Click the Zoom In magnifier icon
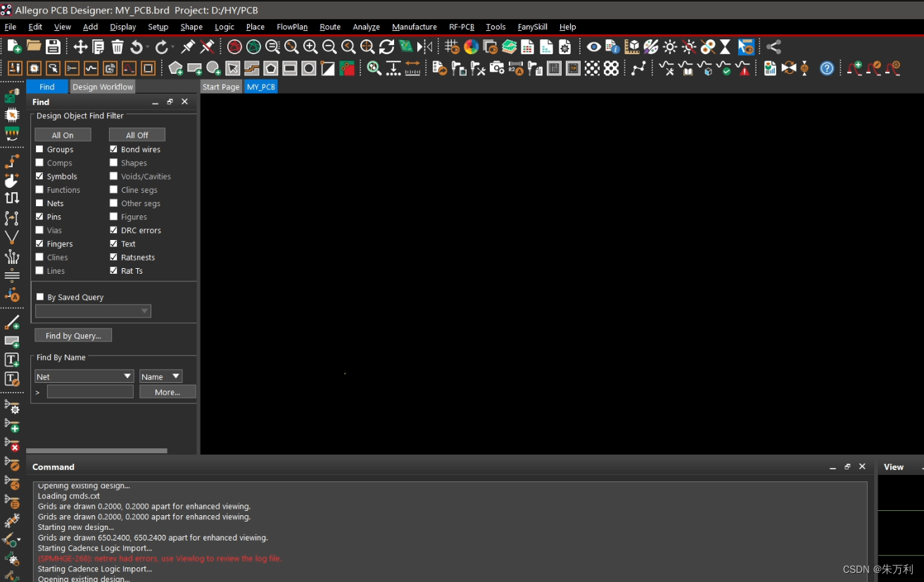This screenshot has width=924, height=582. click(x=310, y=47)
